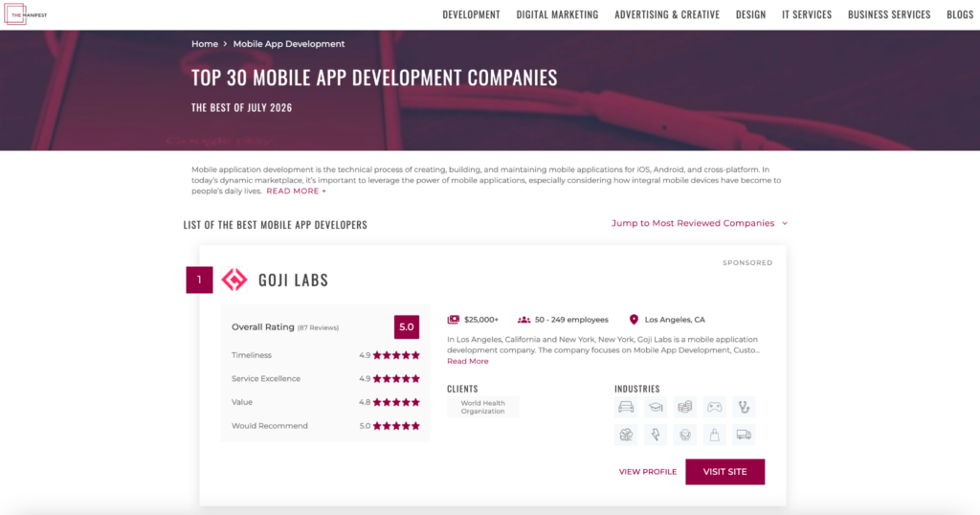Click the 50 - 249 employees text
The height and width of the screenshot is (515, 980).
[x=571, y=320]
